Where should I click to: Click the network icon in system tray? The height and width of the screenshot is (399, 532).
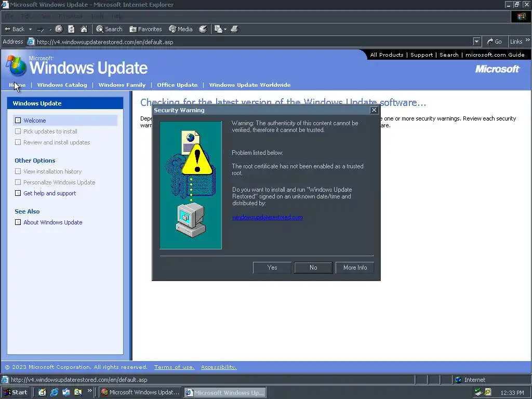tap(478, 392)
